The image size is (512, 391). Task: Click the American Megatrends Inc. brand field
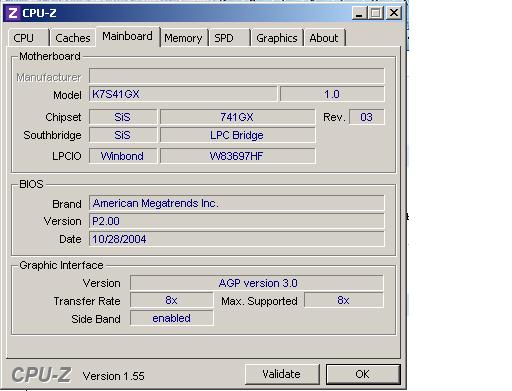[237, 203]
